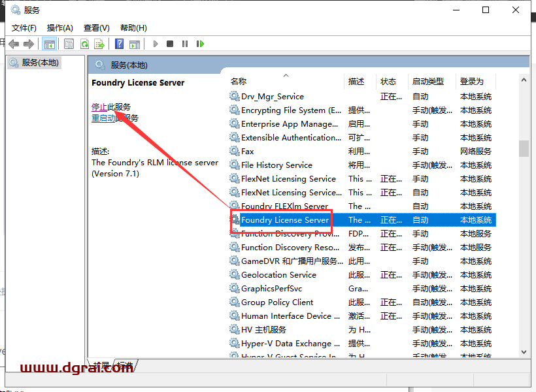Viewport: 536px width, 392px height.
Task: Pause service with the pause icon
Action: (185, 44)
